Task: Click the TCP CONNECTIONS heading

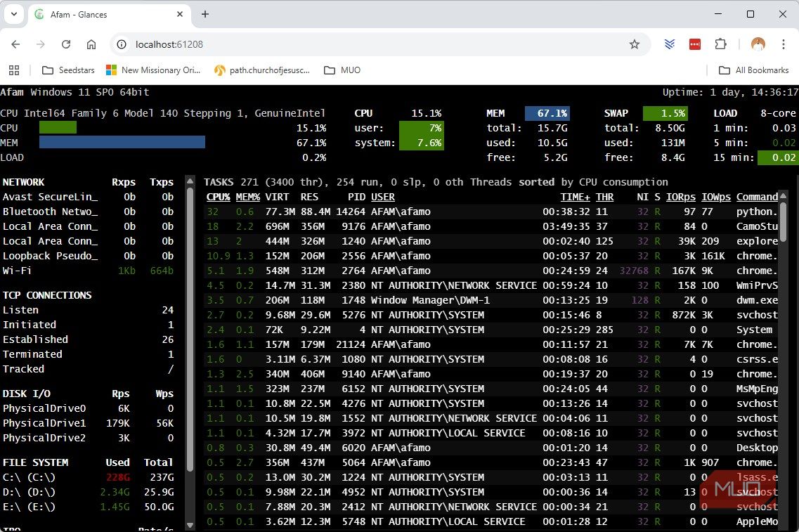Action: [47, 295]
